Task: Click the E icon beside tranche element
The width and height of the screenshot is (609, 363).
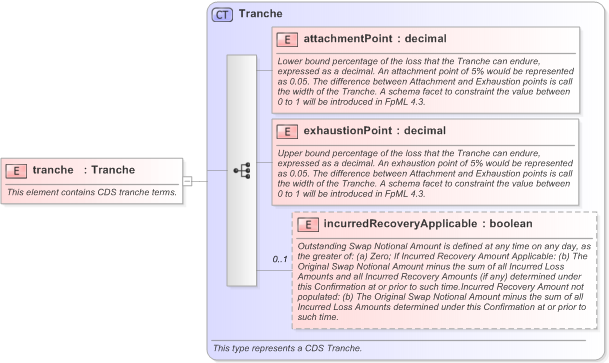Action: (16, 171)
